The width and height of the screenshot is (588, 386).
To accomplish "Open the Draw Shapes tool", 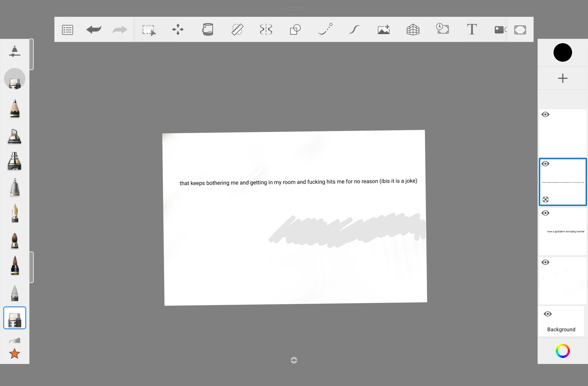I will click(295, 29).
